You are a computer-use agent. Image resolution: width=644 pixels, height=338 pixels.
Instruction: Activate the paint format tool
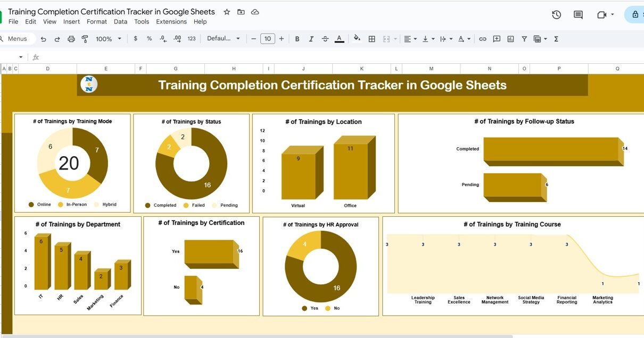click(85, 39)
